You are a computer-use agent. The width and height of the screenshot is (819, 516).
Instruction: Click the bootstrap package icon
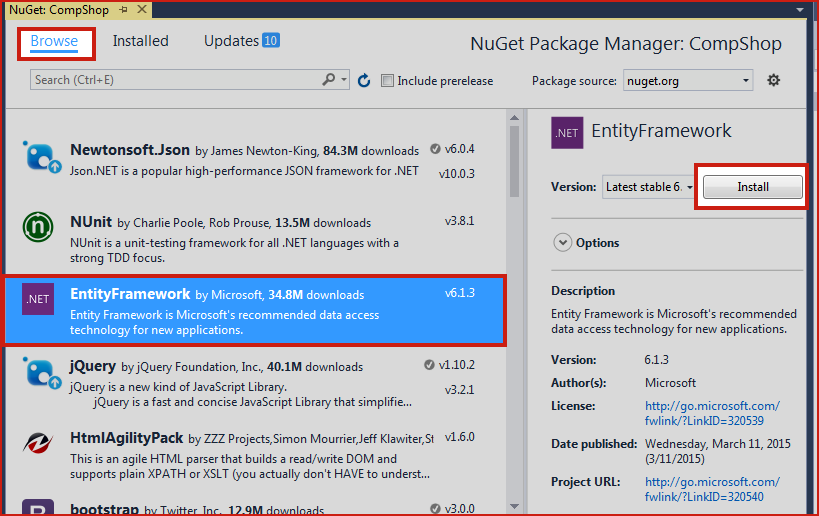[38, 507]
